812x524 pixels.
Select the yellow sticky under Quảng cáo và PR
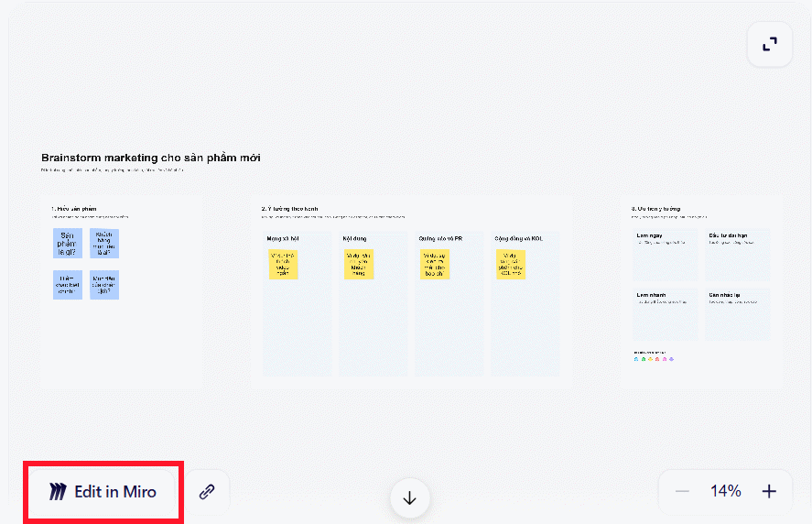point(435,265)
